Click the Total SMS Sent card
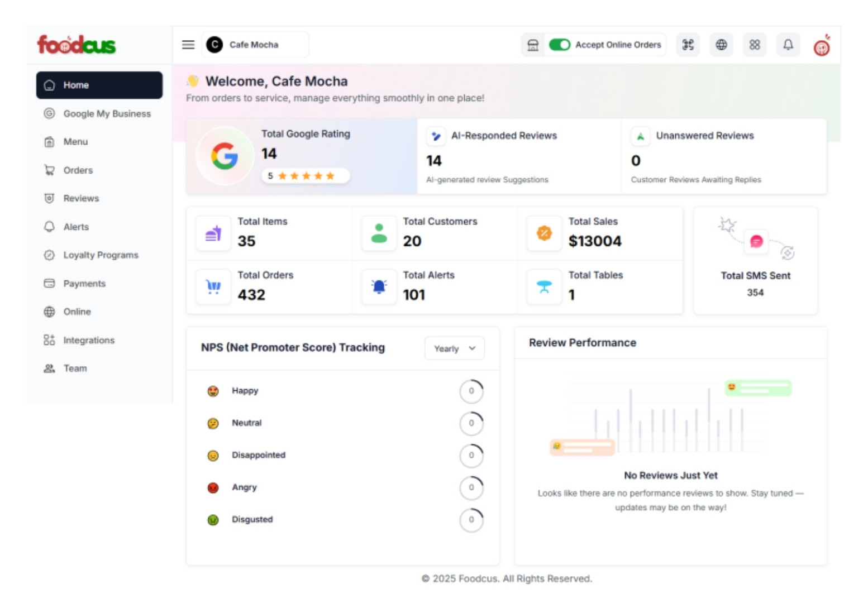868x603 pixels. click(x=756, y=260)
